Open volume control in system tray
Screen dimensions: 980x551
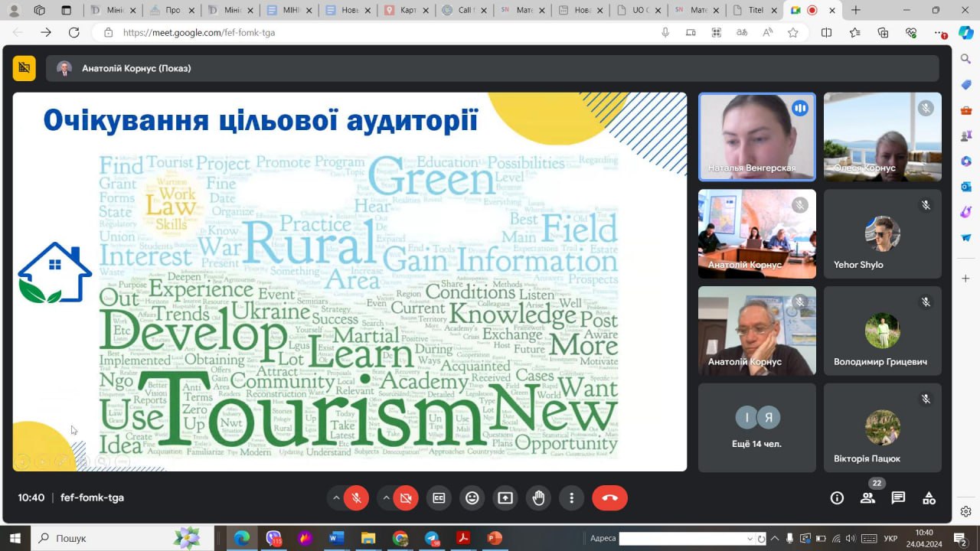(x=851, y=539)
